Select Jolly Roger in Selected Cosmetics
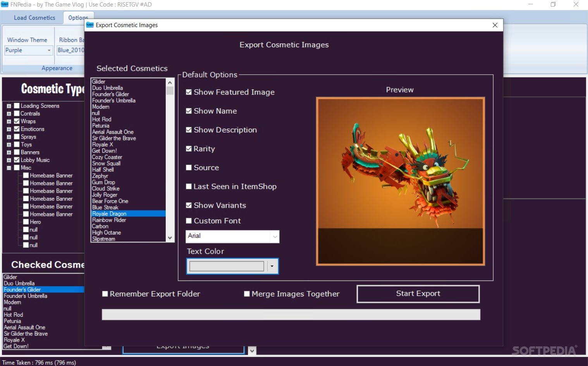Viewport: 588px width, 366px height. [128, 195]
